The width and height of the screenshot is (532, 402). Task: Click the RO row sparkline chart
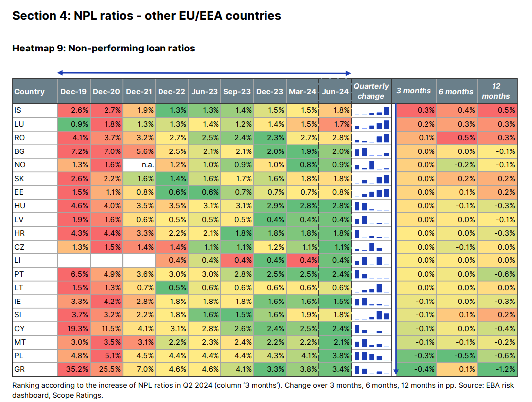(x=372, y=137)
